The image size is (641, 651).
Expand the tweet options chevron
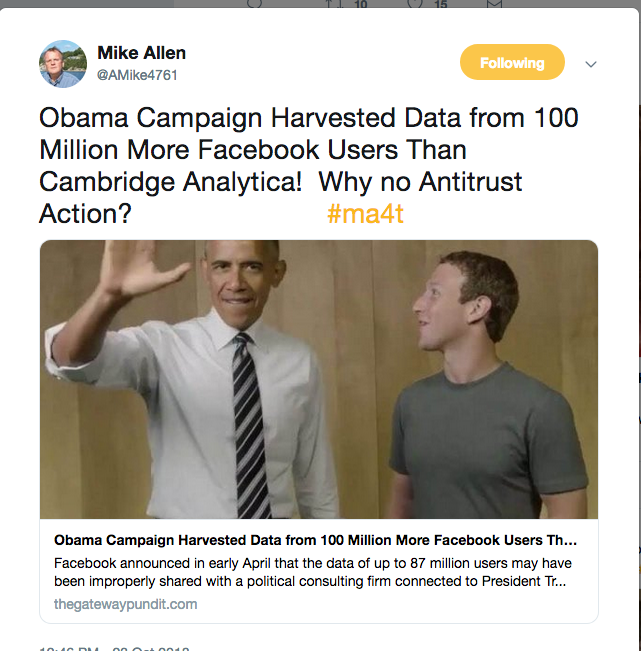[x=590, y=64]
